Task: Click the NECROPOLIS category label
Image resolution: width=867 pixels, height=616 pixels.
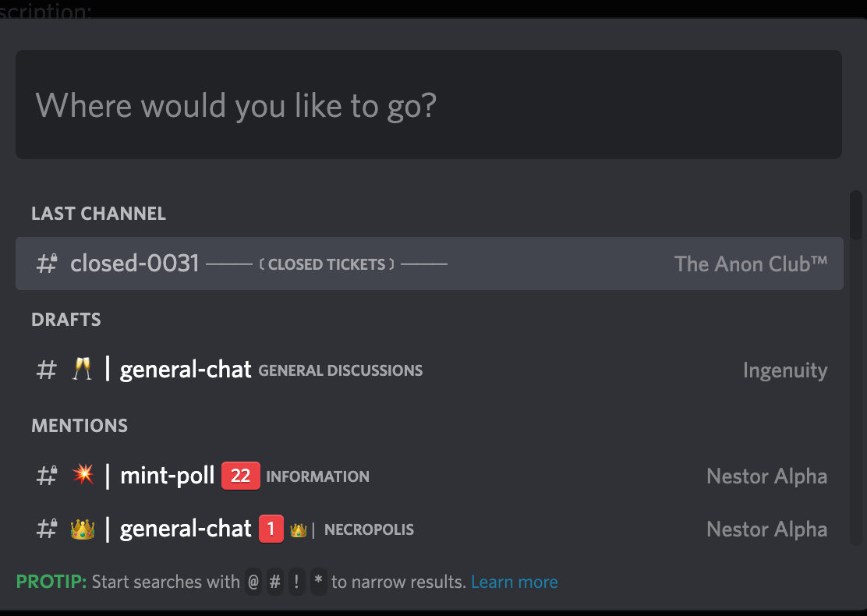Action: point(369,529)
